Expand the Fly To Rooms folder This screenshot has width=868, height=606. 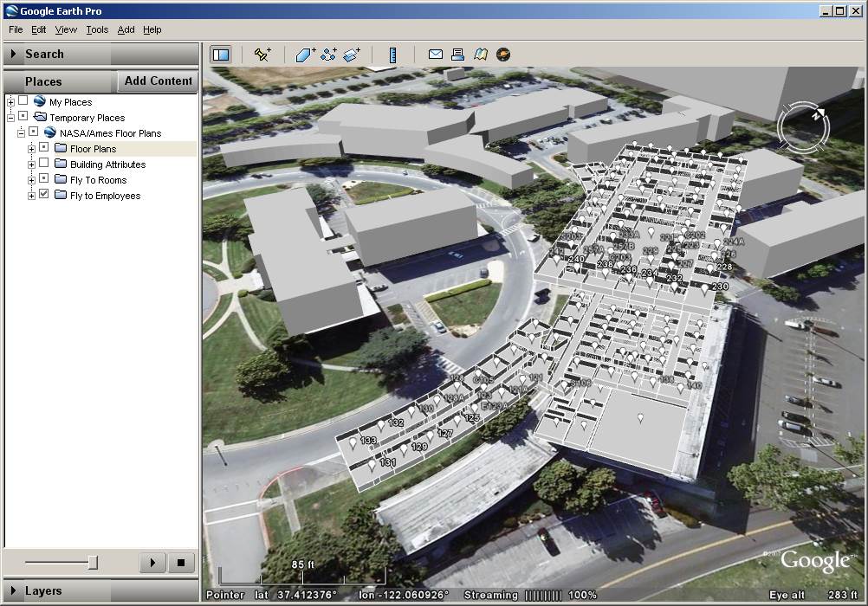click(x=31, y=180)
